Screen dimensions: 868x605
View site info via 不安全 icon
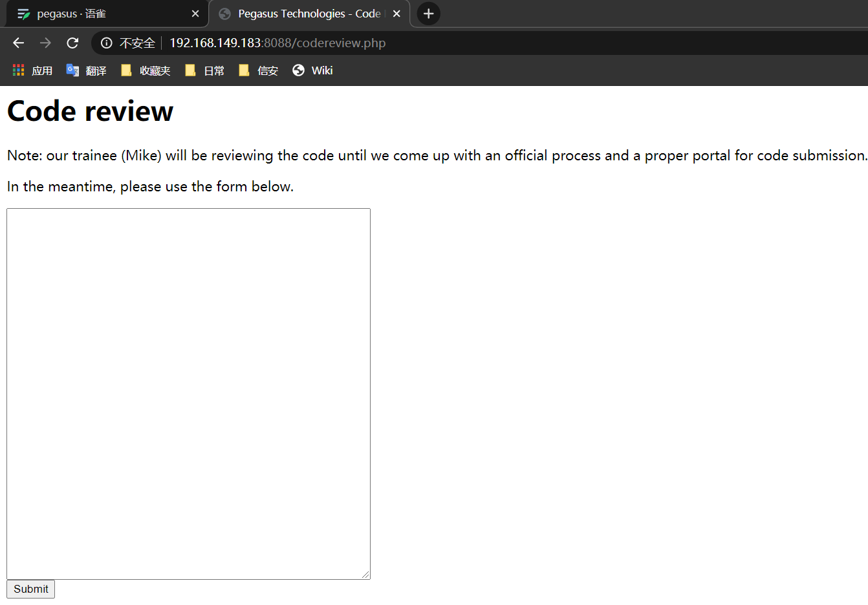[107, 43]
